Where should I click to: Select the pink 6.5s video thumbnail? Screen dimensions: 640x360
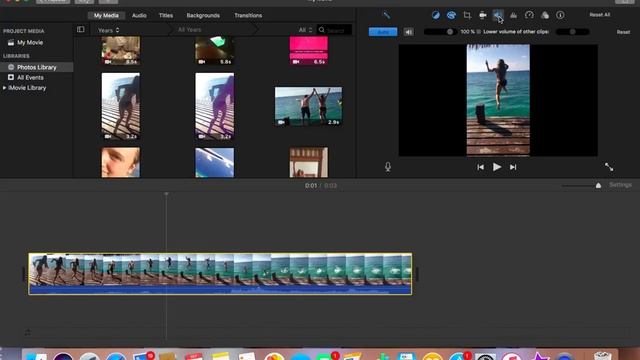coord(309,51)
